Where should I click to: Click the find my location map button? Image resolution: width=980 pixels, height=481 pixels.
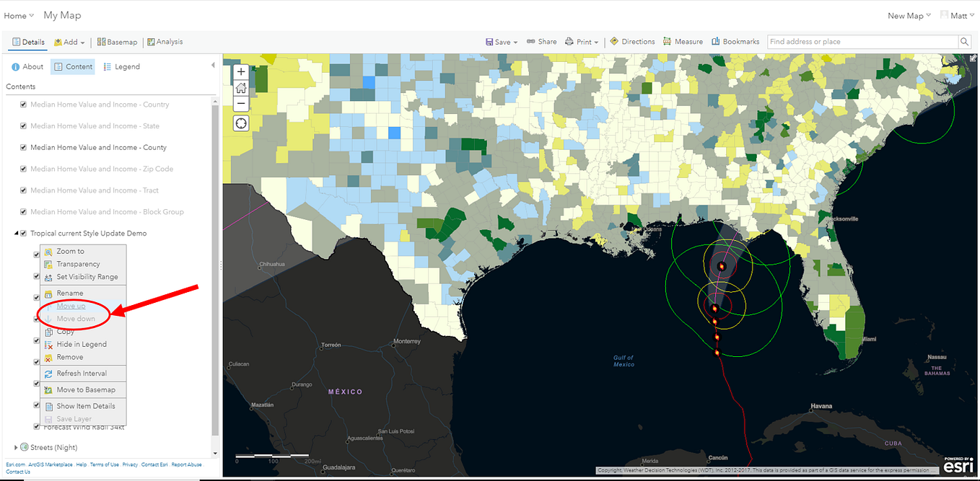(x=240, y=123)
